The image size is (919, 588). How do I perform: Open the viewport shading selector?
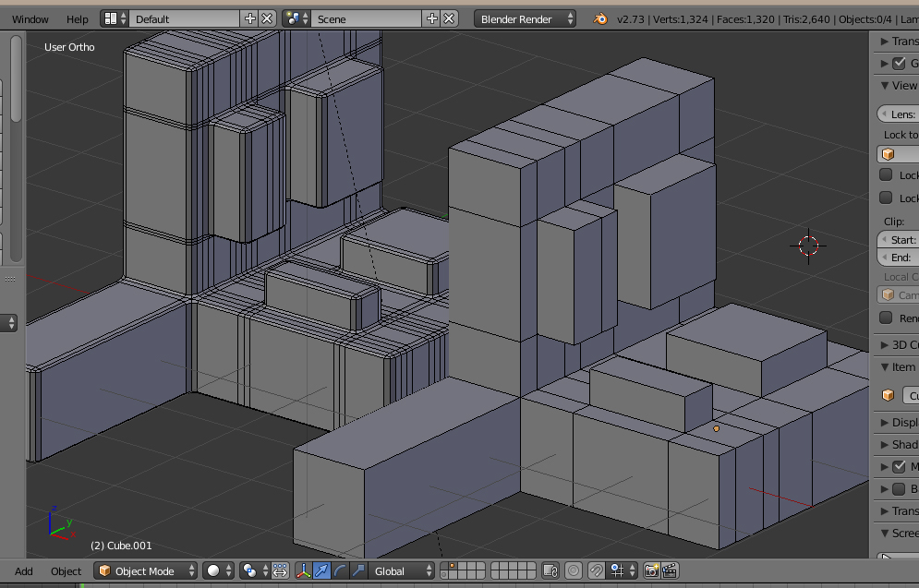[x=218, y=571]
